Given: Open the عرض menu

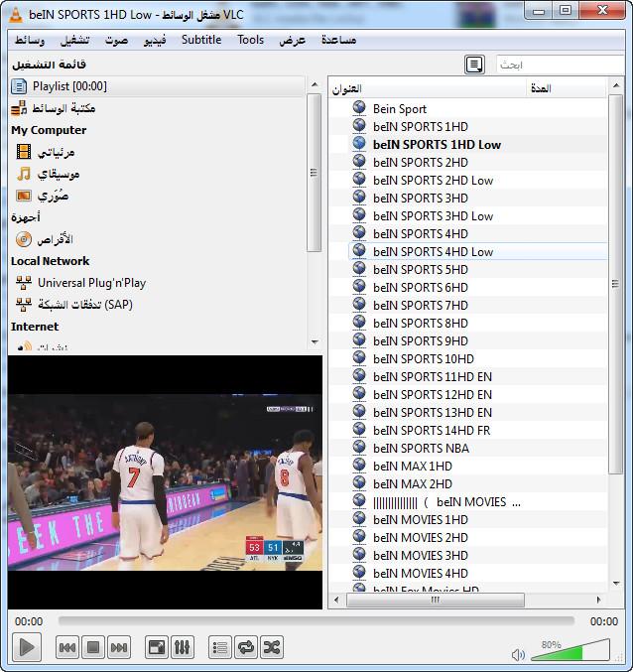Looking at the screenshot, I should 293,40.
